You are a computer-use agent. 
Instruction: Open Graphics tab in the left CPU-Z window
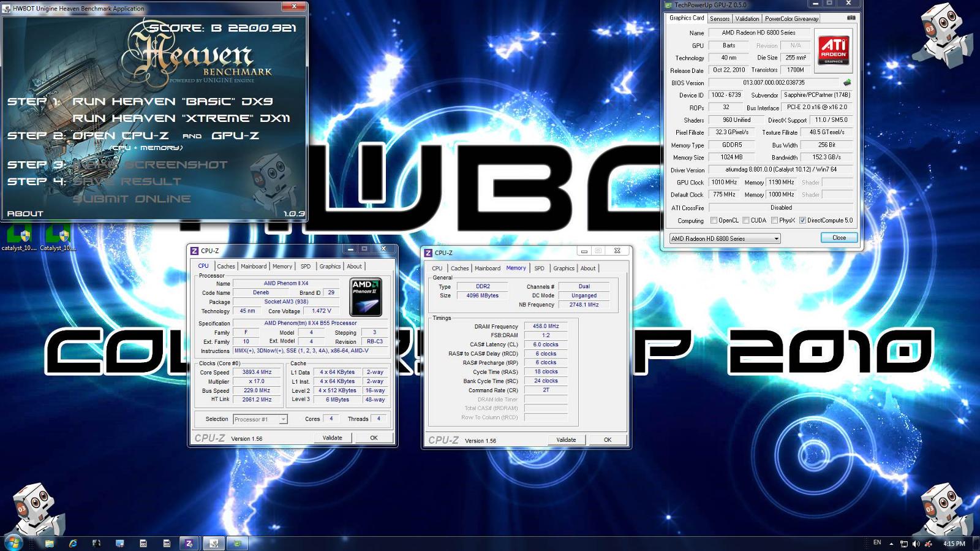point(330,267)
